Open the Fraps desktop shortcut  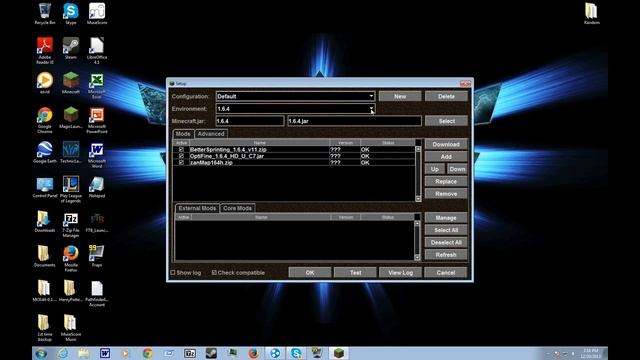[x=97, y=256]
